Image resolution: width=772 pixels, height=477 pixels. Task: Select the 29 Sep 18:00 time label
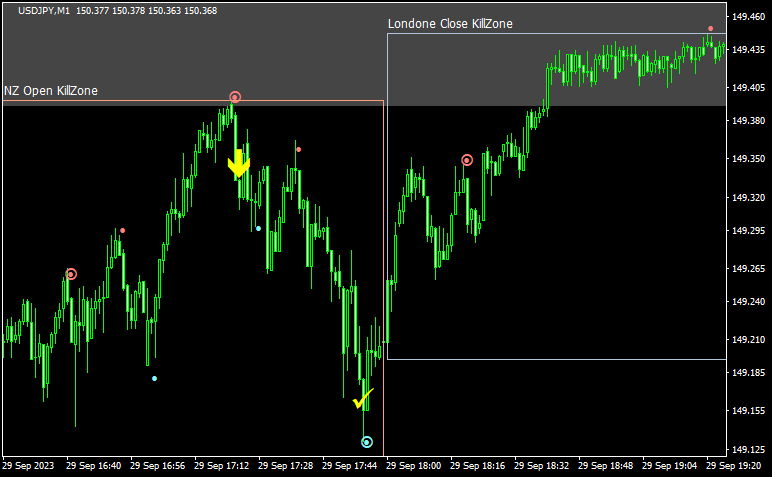click(414, 465)
